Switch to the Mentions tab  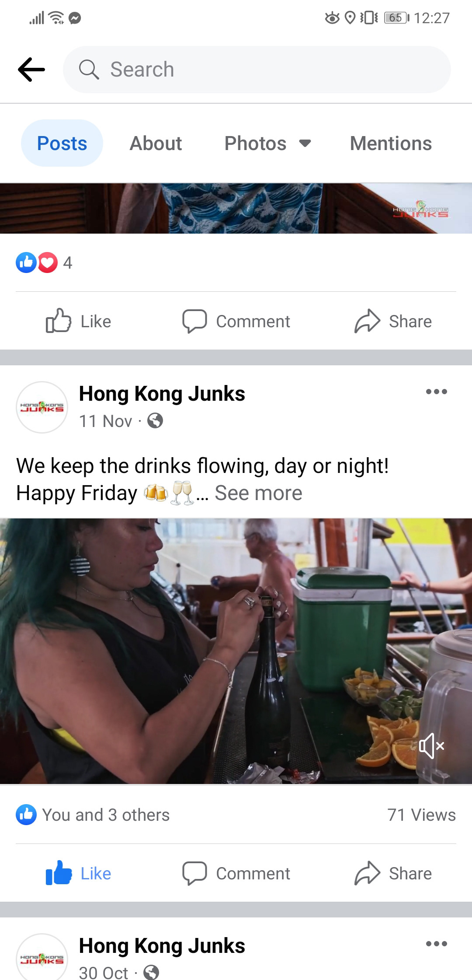click(x=391, y=143)
